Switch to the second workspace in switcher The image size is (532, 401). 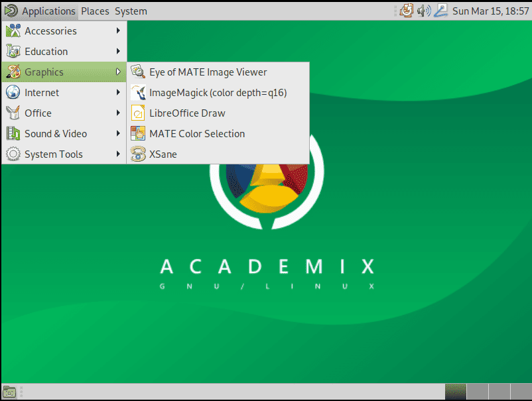478,392
